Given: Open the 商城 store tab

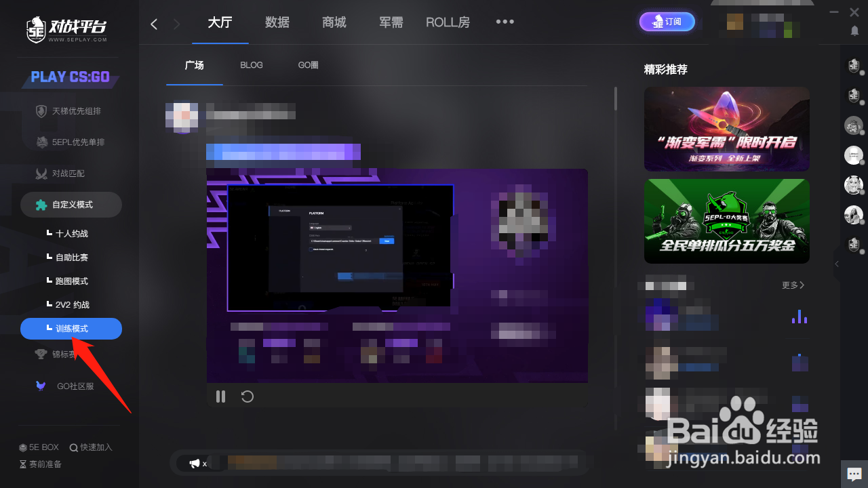Looking at the screenshot, I should pos(334,22).
